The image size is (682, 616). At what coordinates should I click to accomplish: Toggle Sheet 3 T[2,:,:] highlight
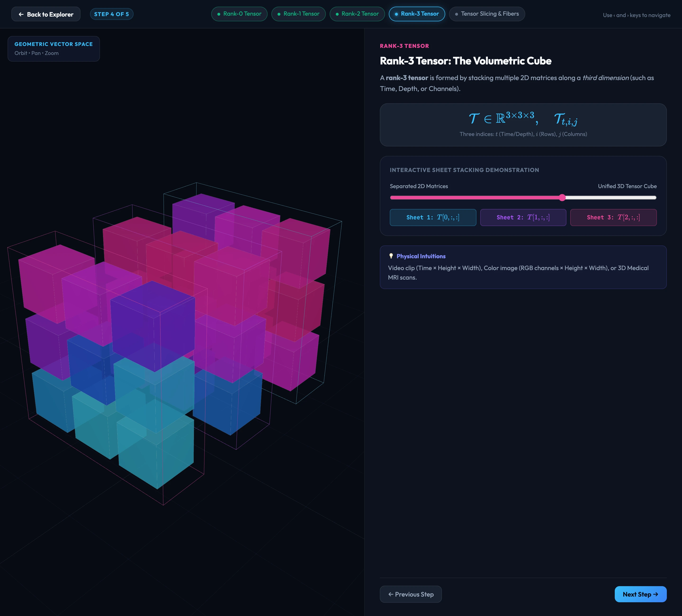tap(613, 217)
